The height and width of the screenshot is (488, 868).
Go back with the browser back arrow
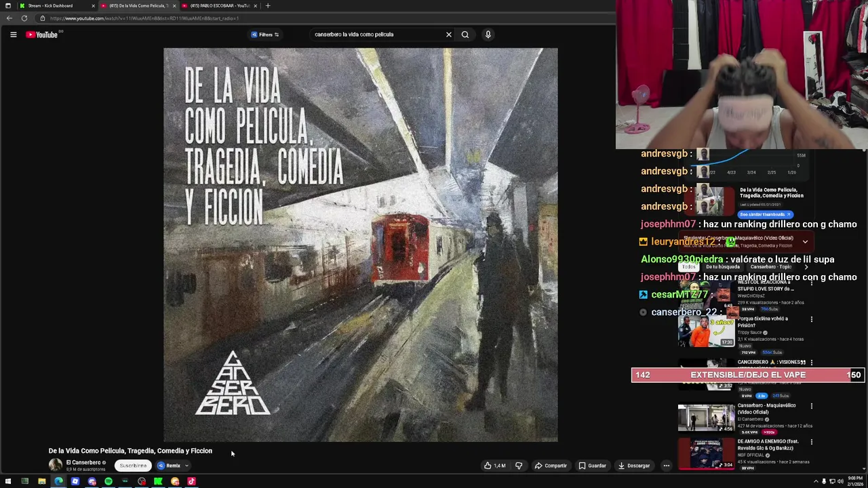click(9, 18)
